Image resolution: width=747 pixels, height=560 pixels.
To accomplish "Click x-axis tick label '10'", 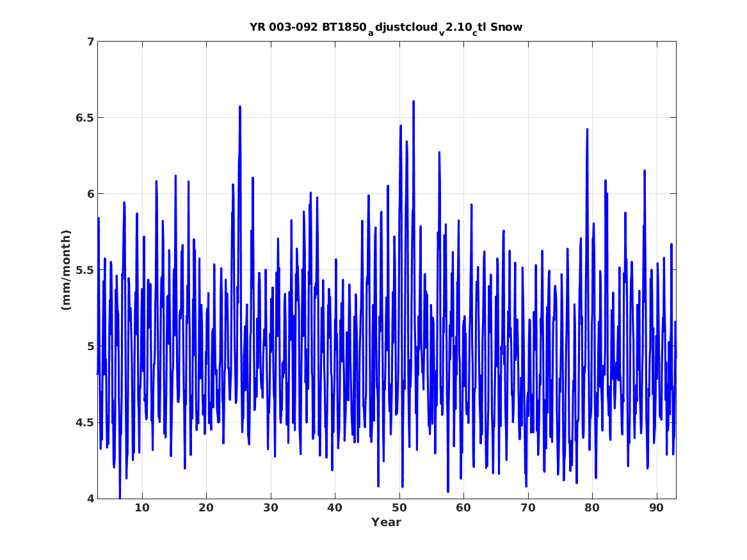I will click(x=142, y=508).
